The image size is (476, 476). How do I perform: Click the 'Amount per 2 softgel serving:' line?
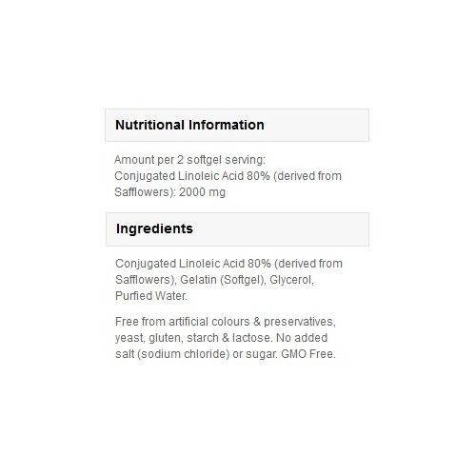(189, 160)
